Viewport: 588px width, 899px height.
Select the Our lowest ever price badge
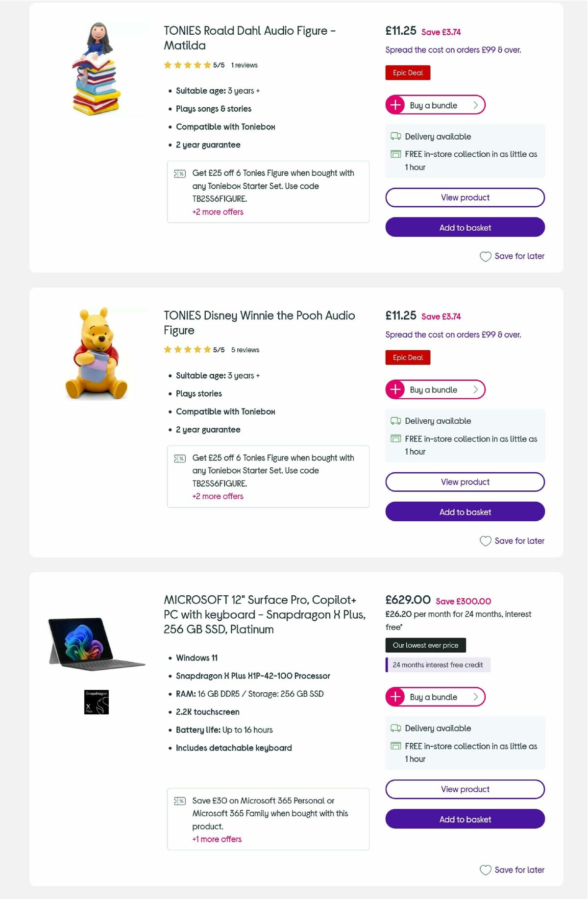point(426,645)
